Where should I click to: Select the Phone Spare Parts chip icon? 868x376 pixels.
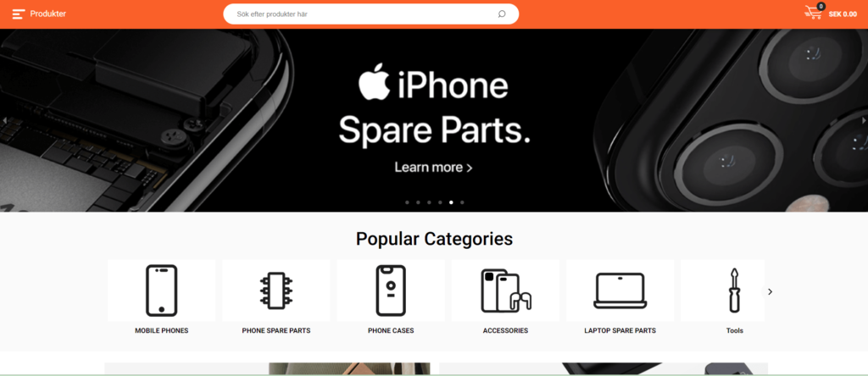(x=276, y=290)
